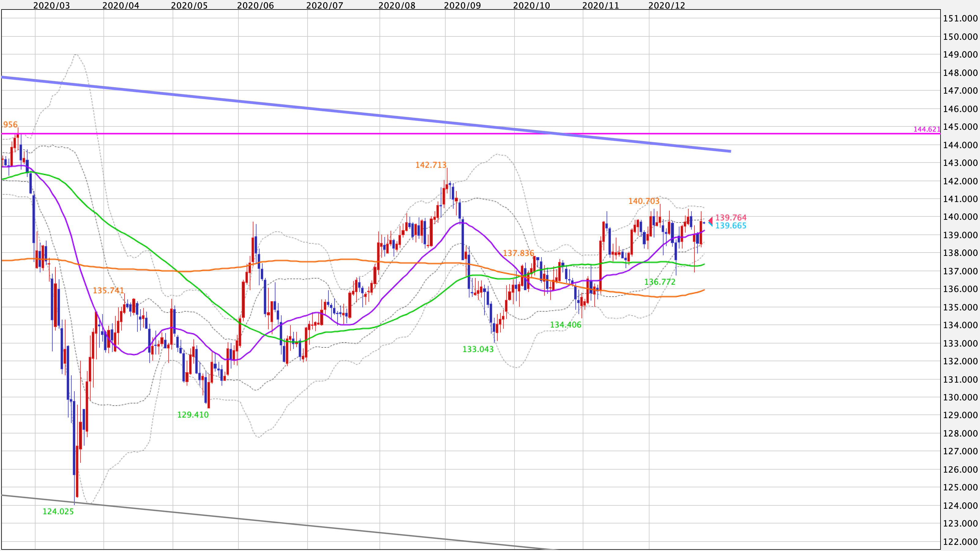This screenshot has width=980, height=551.
Task: Click 122.000 on the price axis
Action: pos(960,542)
